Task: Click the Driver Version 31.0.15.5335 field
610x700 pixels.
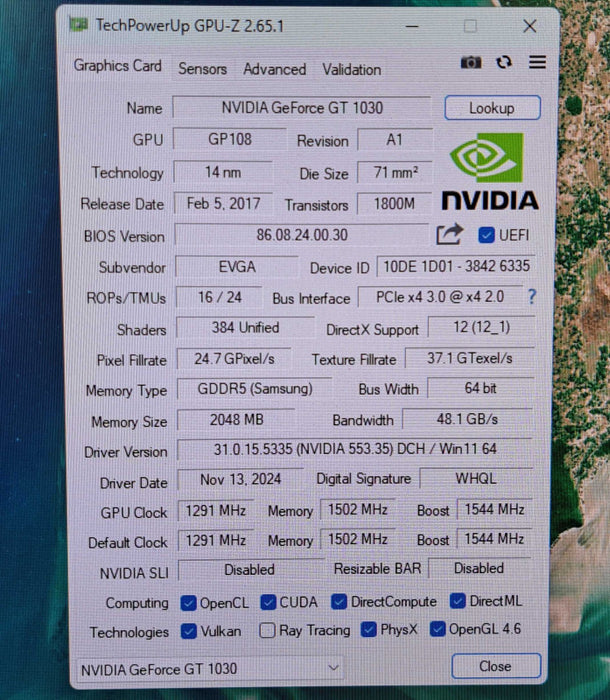Action: [x=355, y=449]
